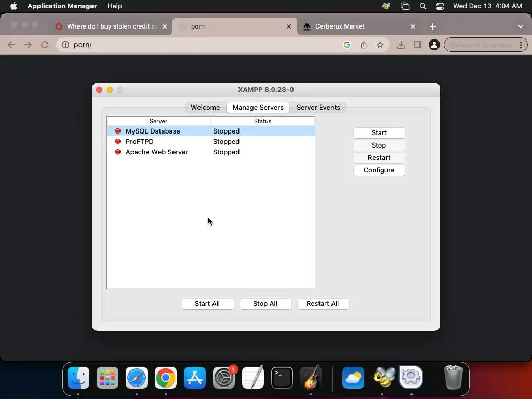Click the Stop button
This screenshot has width=532, height=399.
tap(379, 145)
